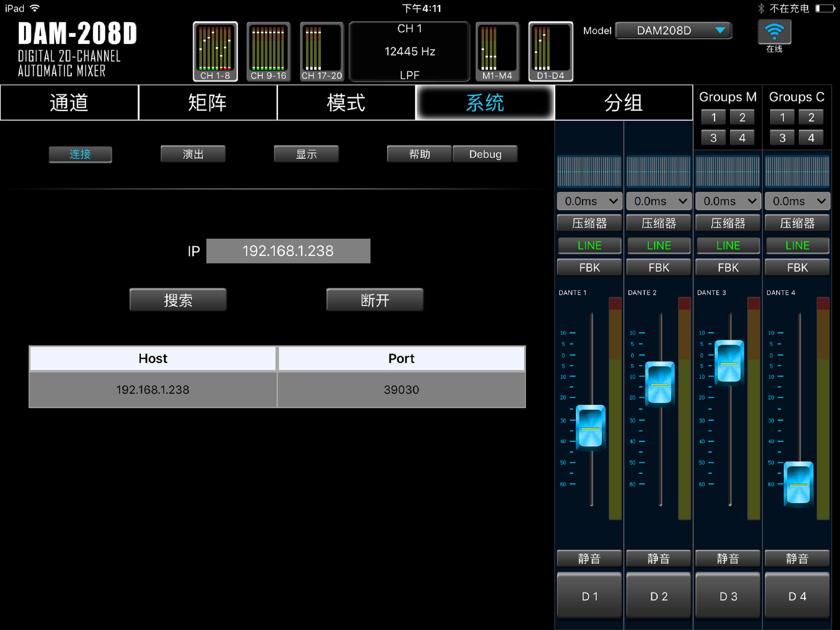Toggle Groups C button 2
This screenshot has width=840, height=630.
[x=811, y=117]
